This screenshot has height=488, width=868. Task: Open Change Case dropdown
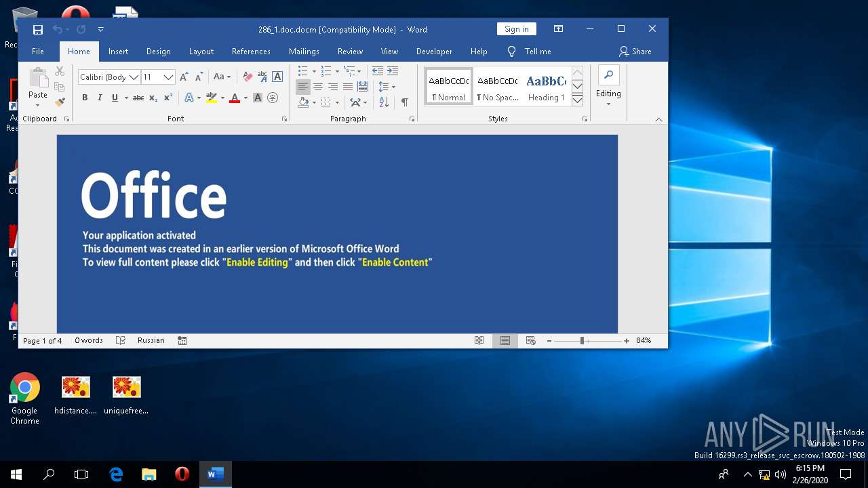[222, 77]
